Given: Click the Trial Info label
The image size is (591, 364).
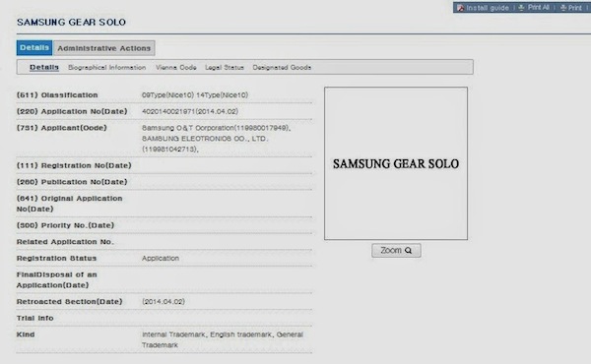Looking at the screenshot, I should [x=35, y=318].
